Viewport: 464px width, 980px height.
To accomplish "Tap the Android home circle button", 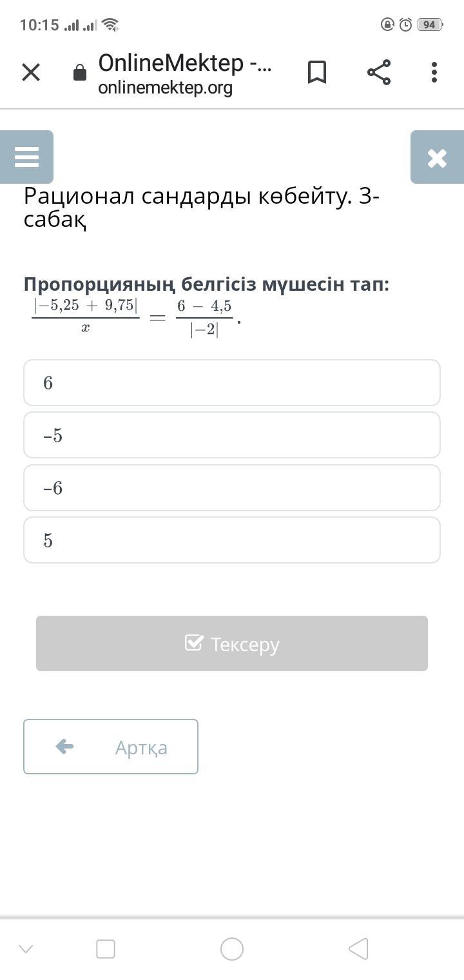I will 232,949.
